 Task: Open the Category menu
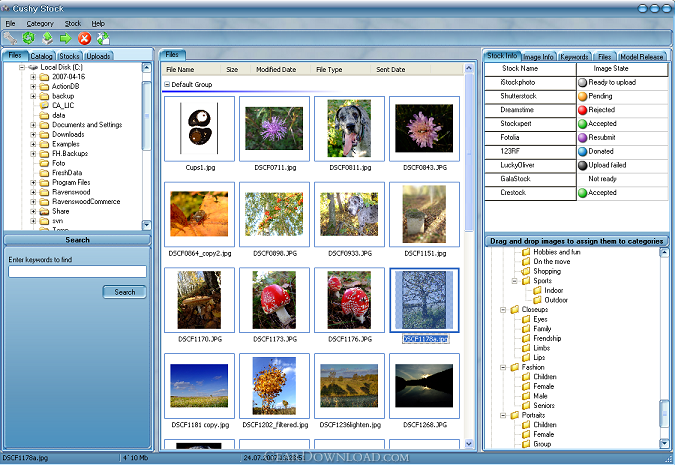(x=40, y=24)
